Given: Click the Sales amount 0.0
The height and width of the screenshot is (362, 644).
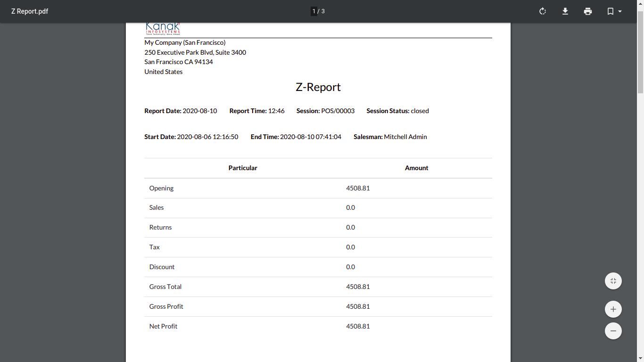Looking at the screenshot, I should point(350,207).
